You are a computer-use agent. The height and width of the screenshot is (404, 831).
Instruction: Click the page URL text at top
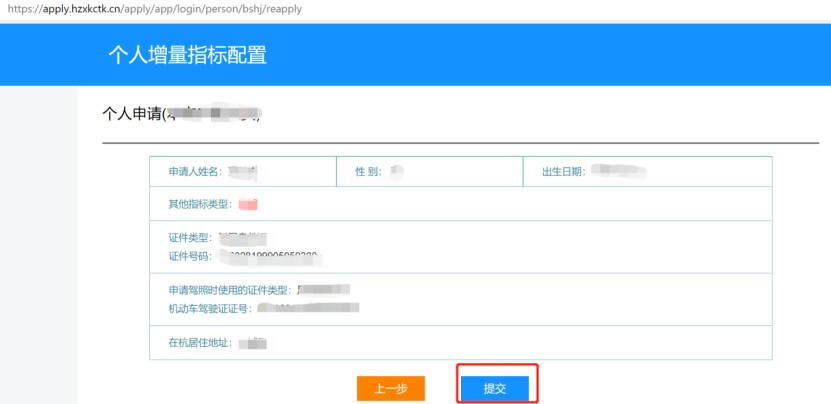click(151, 9)
